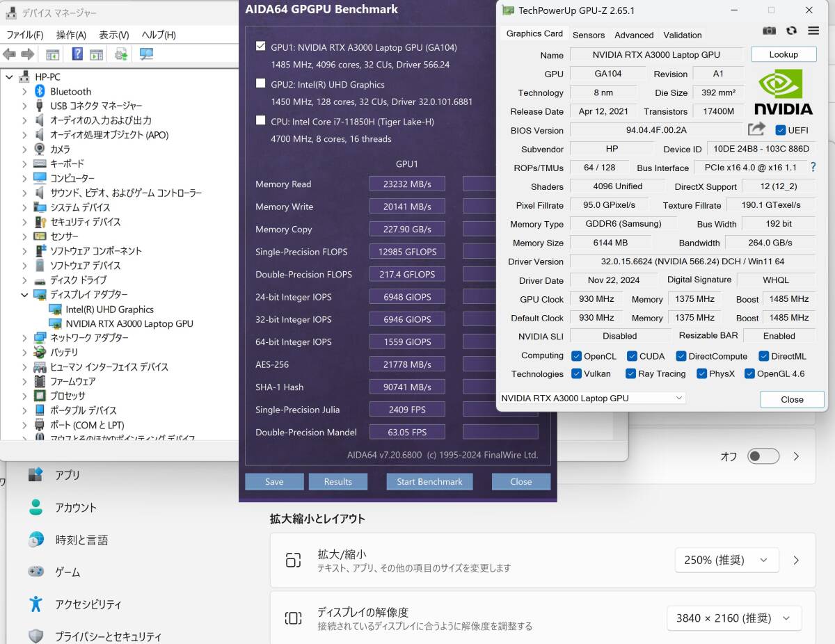This screenshot has width=835, height=644.
Task: Open the 3840 × 2160 resolution dropdown
Action: tap(734, 618)
